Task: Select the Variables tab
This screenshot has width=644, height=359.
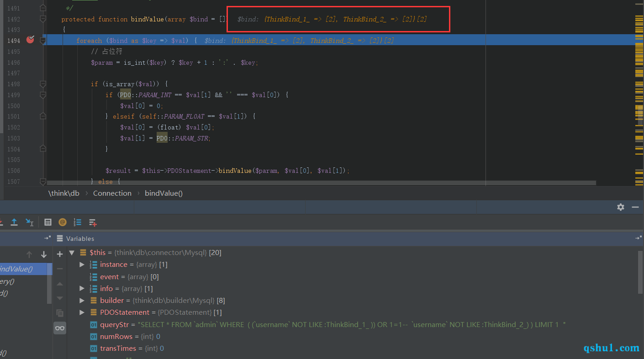Action: pos(80,239)
